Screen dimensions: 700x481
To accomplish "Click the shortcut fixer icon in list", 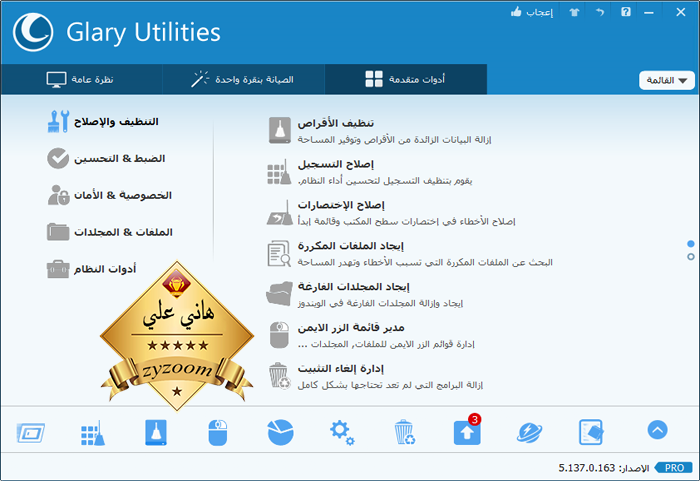I will [280, 213].
